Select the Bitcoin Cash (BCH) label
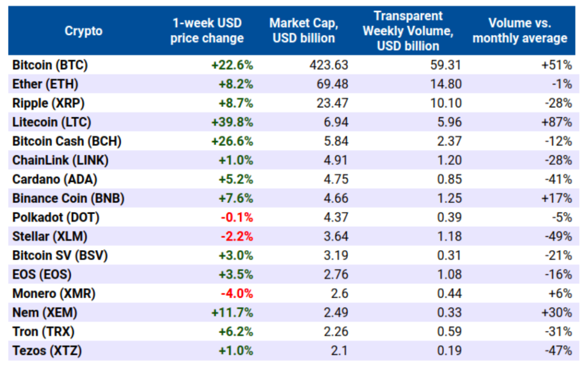This screenshot has height=368, width=588. point(66,141)
